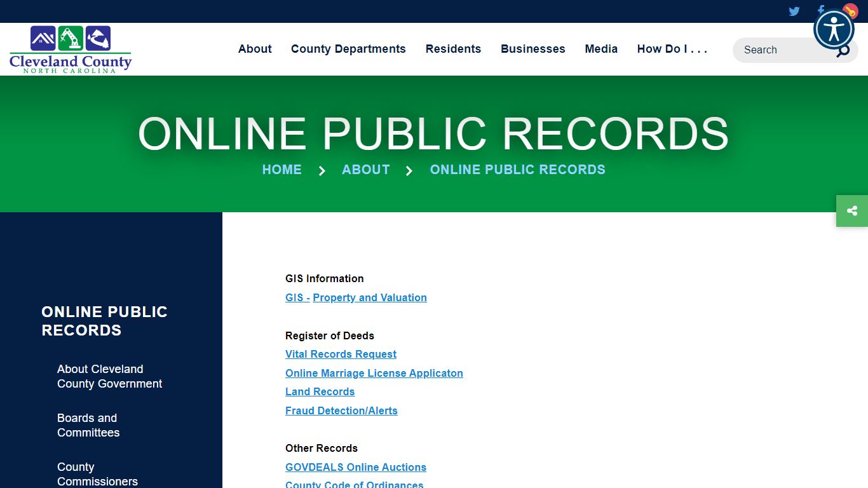Viewport: 868px width, 488px height.
Task: Click the Facebook icon in top bar
Action: pyautogui.click(x=820, y=9)
